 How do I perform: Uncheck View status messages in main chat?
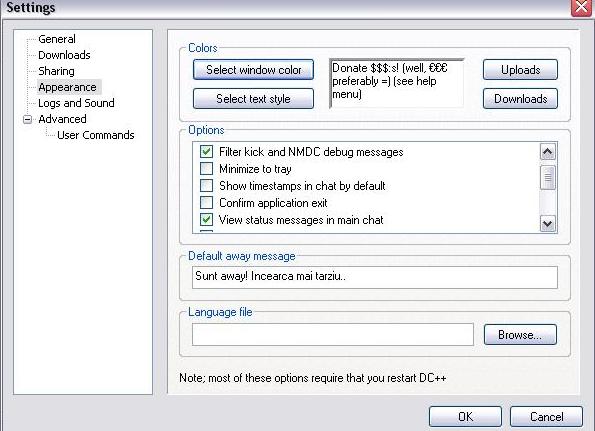(206, 220)
